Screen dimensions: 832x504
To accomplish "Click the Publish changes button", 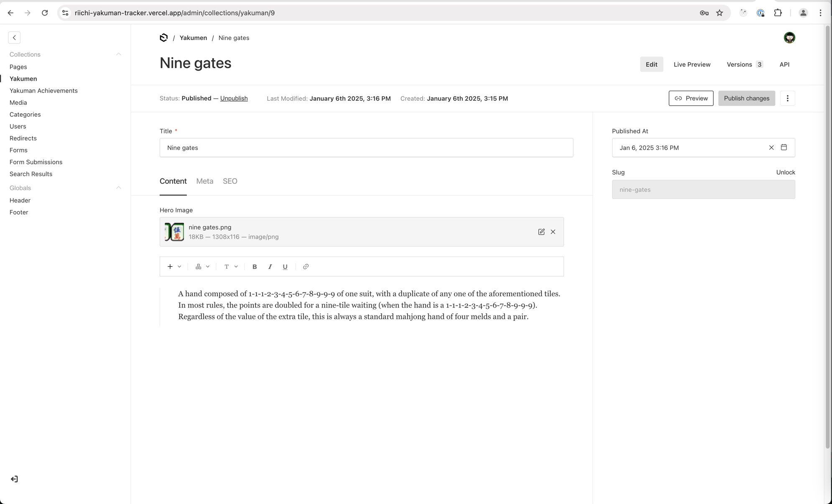I will point(746,98).
